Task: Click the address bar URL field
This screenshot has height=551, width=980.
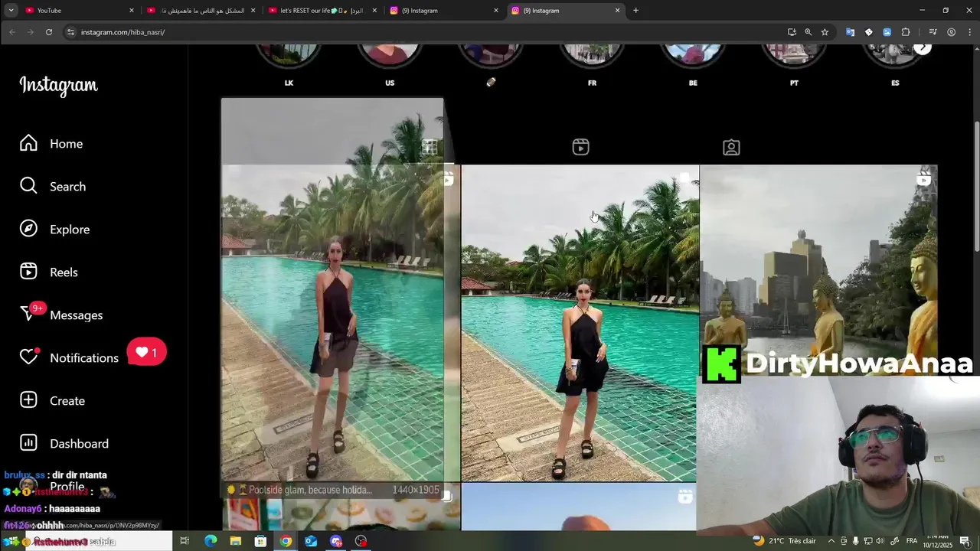Action: [x=429, y=32]
